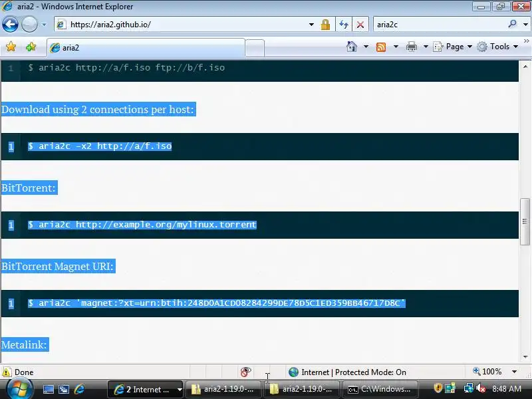Screen dimensions: 532x399
Task: Expand the Feeds dropdown arrow
Action: (396, 47)
